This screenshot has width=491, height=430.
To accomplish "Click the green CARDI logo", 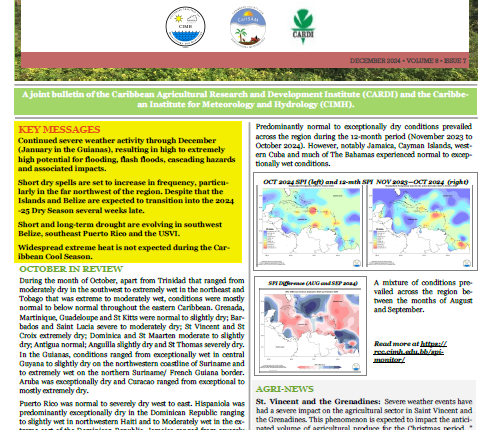I will (x=303, y=27).
